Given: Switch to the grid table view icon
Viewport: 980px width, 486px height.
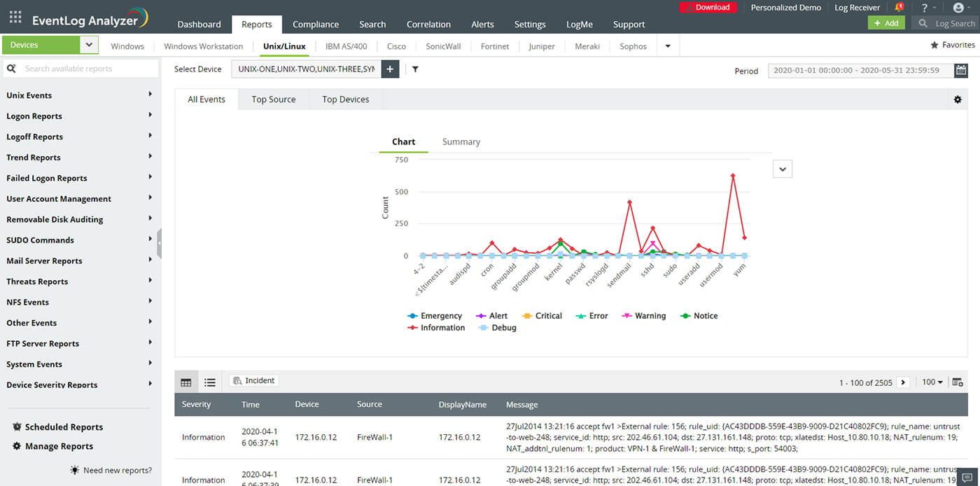Looking at the screenshot, I should pos(186,382).
